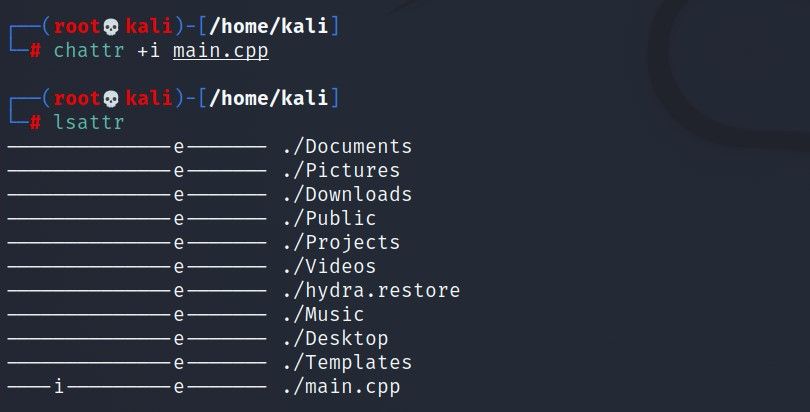
Task: Click the skull icon in first prompt
Action: (x=111, y=26)
